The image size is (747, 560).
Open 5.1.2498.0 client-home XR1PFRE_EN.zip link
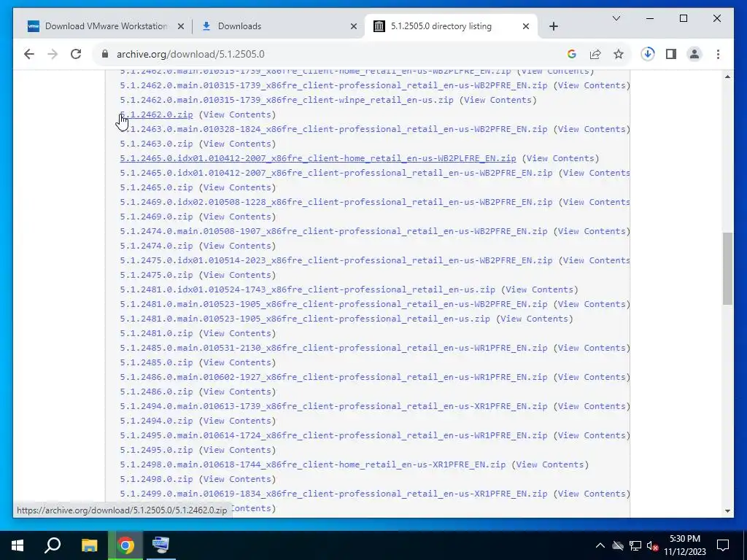(x=312, y=464)
